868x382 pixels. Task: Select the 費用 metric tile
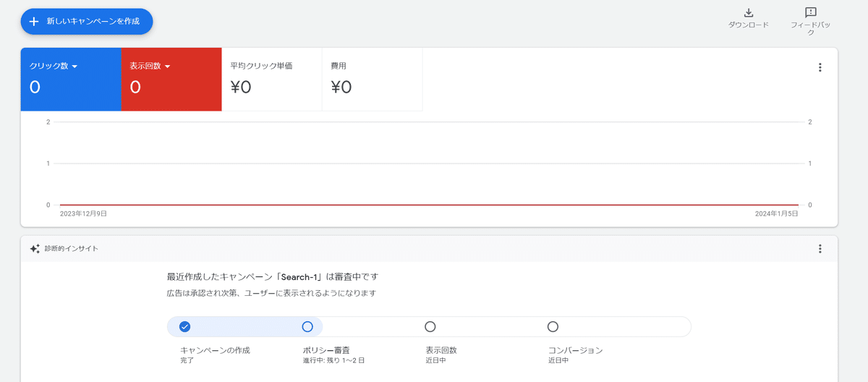tap(372, 80)
